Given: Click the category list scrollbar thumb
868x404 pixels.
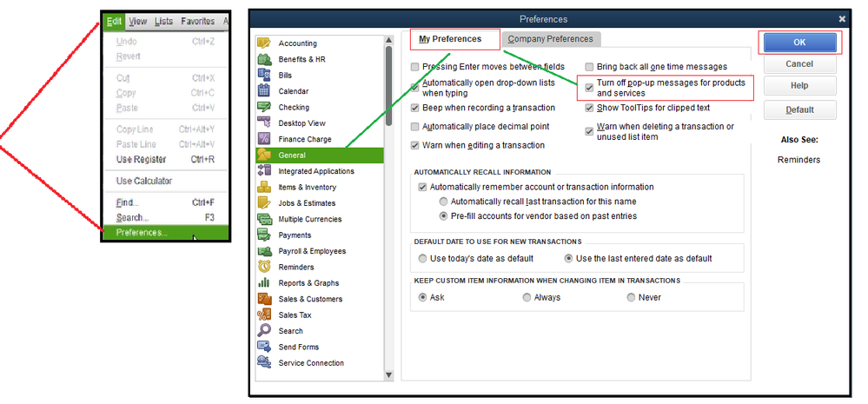Looking at the screenshot, I should coord(388,86).
